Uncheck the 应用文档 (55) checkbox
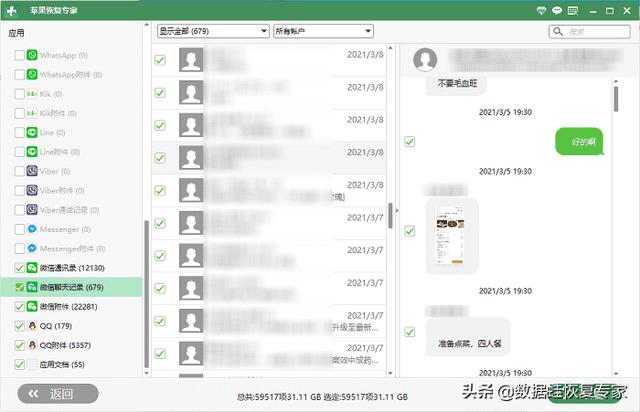640x412 pixels. [19, 365]
